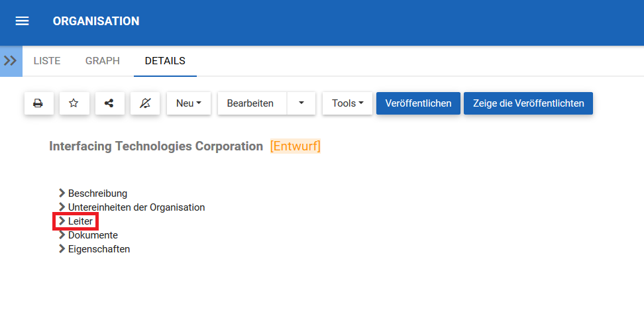The height and width of the screenshot is (316, 644).
Task: Click the print icon button
Action: [38, 103]
